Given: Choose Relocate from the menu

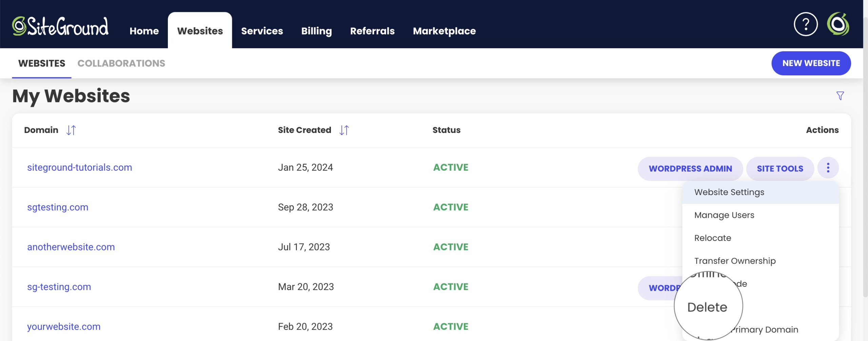Looking at the screenshot, I should 761,238.
